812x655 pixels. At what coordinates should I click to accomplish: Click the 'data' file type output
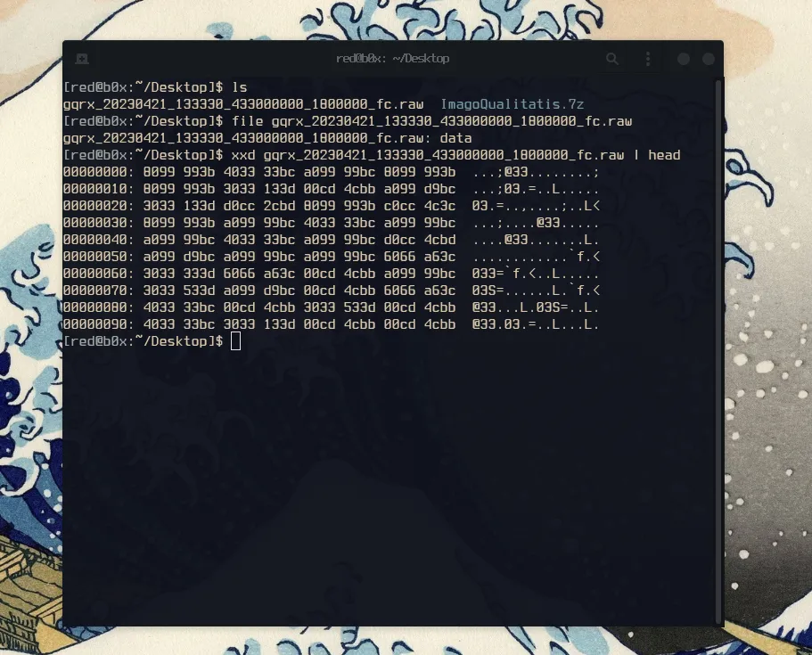click(x=455, y=138)
